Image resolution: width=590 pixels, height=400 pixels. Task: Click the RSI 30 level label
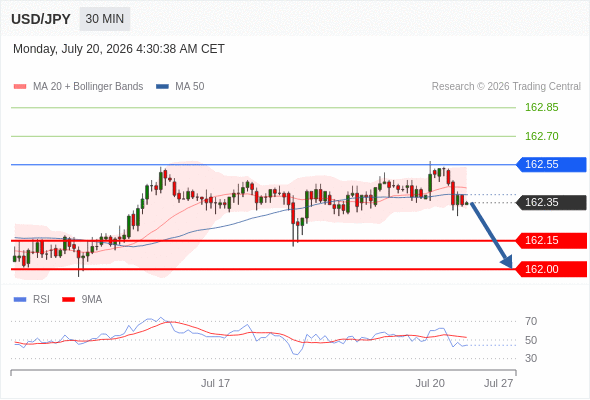pyautogui.click(x=531, y=358)
